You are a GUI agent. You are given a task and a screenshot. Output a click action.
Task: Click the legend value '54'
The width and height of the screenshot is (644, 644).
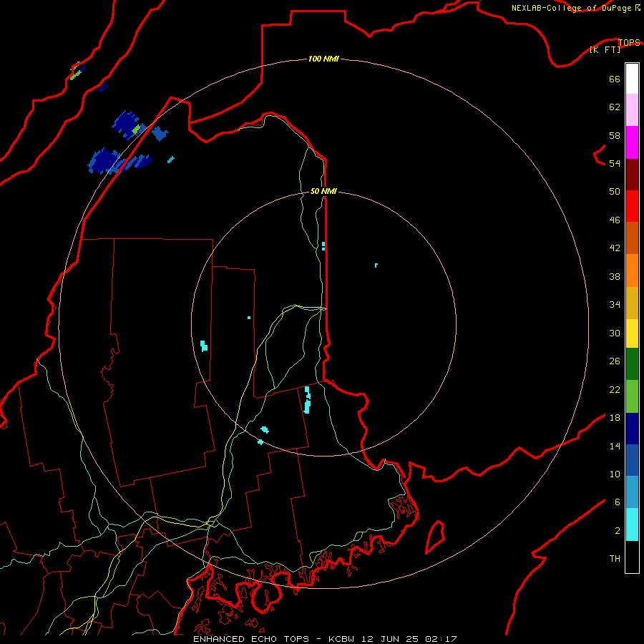coord(615,163)
